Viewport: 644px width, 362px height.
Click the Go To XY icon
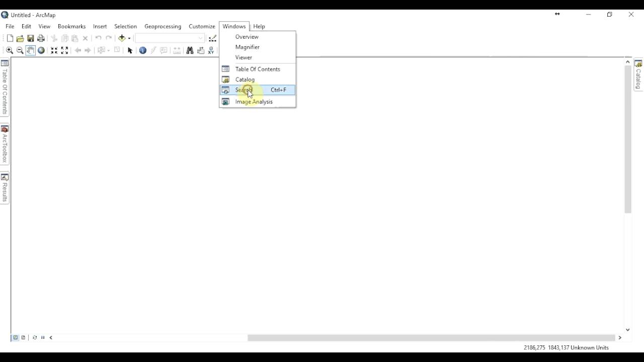coord(211,50)
